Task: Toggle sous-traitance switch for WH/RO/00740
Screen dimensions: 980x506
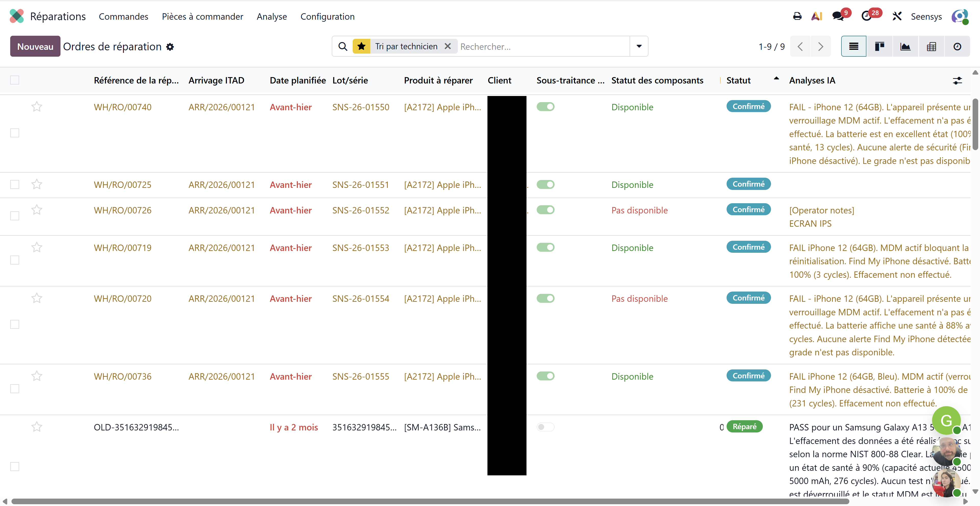Action: [x=546, y=106]
